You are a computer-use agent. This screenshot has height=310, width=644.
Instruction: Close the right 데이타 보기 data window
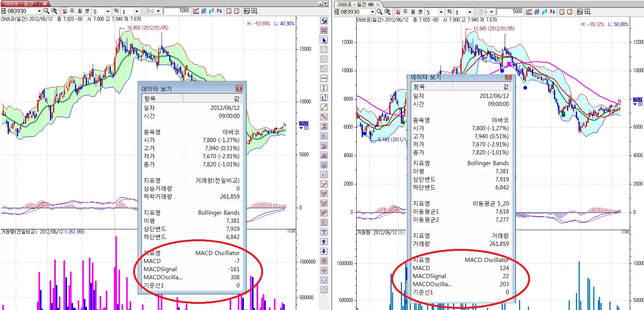(x=508, y=77)
